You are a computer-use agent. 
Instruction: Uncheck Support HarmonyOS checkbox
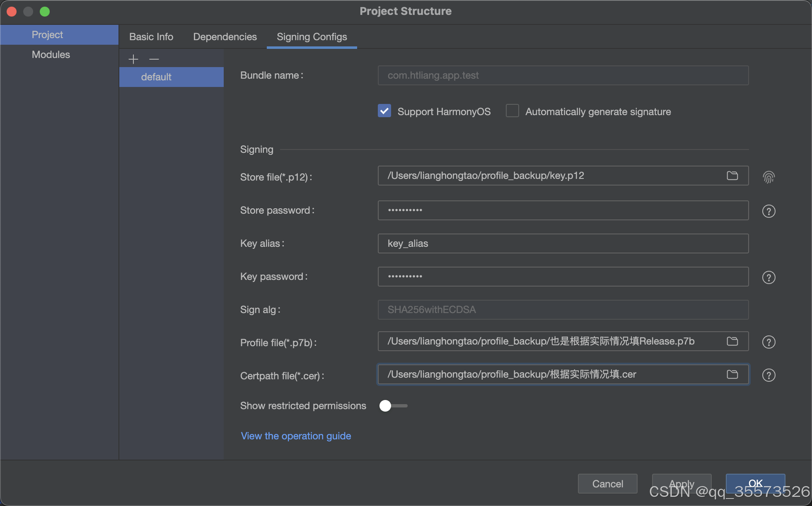tap(384, 111)
